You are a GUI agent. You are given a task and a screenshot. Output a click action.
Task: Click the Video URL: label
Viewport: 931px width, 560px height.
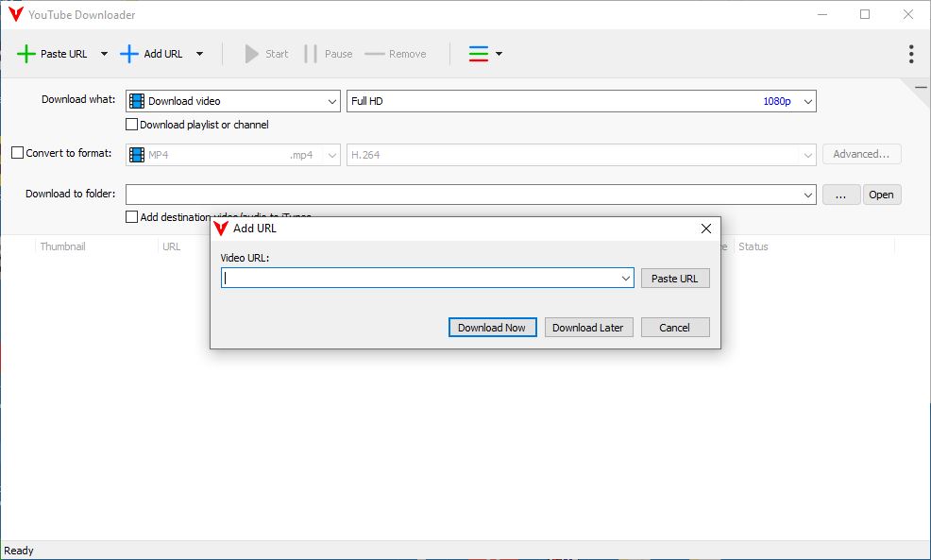[245, 258]
